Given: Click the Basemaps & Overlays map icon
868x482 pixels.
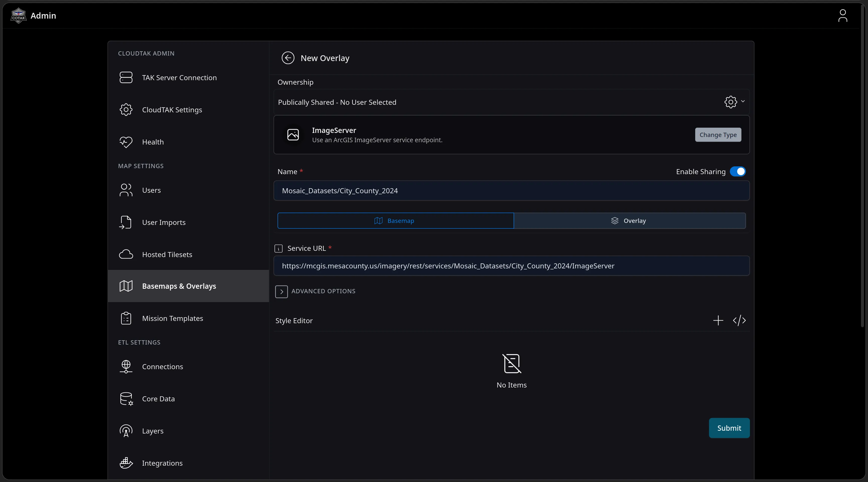Looking at the screenshot, I should click(x=126, y=286).
